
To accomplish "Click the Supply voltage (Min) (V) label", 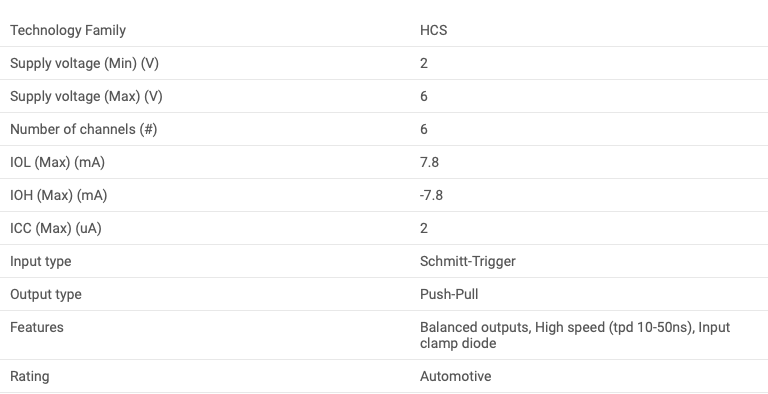I will [84, 64].
